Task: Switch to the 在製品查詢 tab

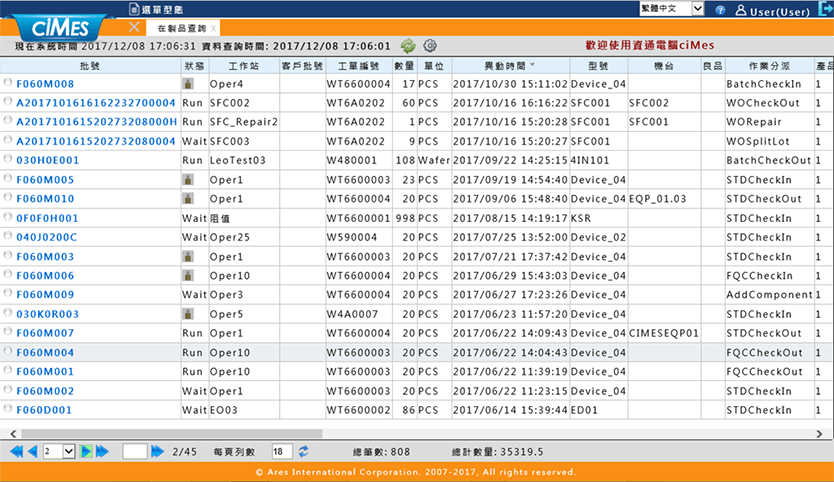Action: point(181,28)
